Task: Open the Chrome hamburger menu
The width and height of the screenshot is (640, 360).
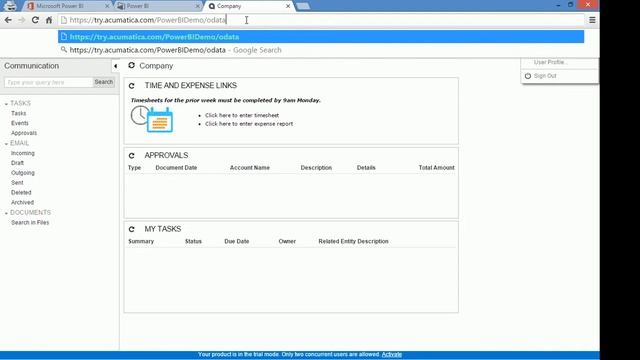Action: click(x=592, y=20)
